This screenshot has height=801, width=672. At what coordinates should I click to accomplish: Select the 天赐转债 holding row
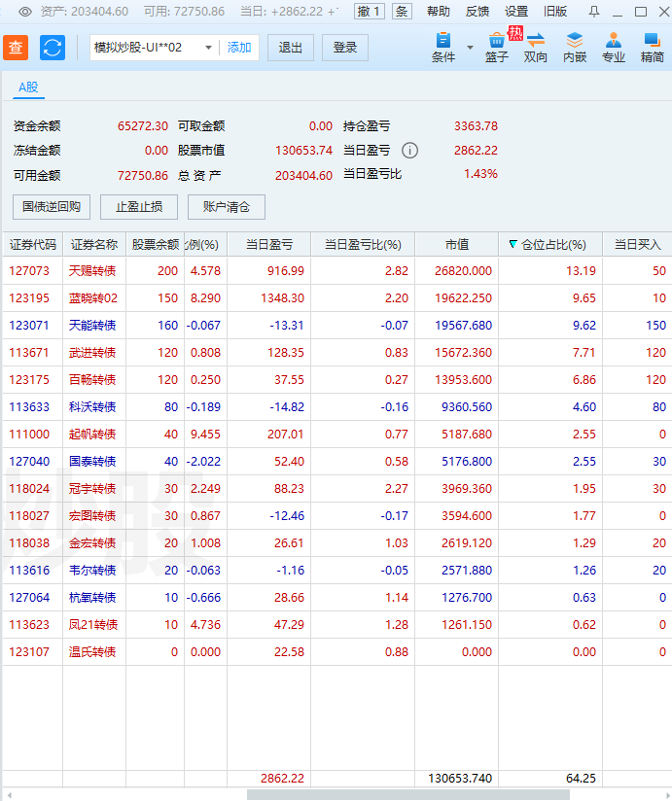92,271
